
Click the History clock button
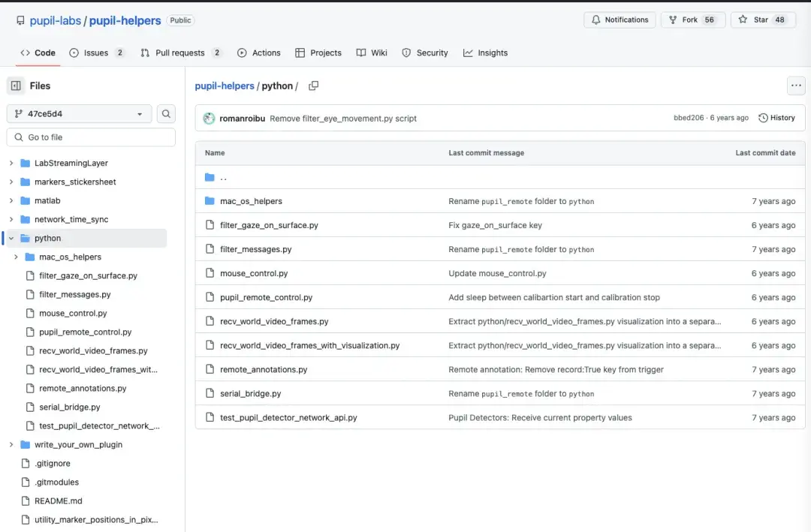pos(776,118)
